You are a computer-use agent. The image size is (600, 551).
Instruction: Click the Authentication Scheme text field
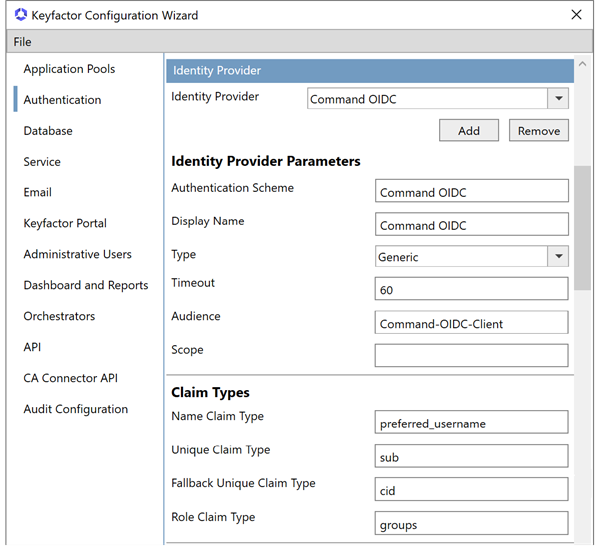coord(471,192)
